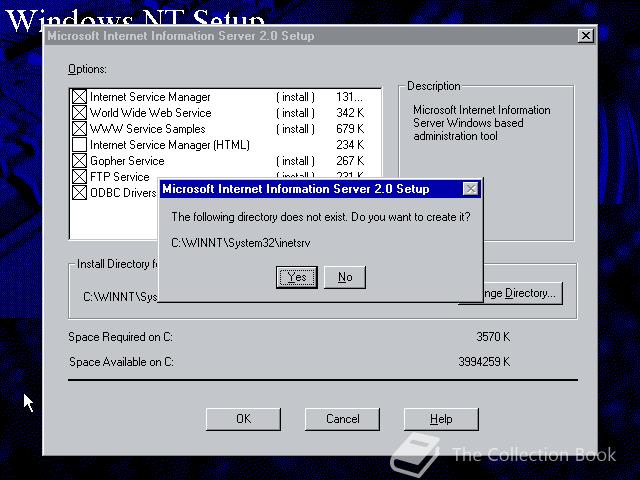Click the Description text about administration tool

[x=482, y=123]
